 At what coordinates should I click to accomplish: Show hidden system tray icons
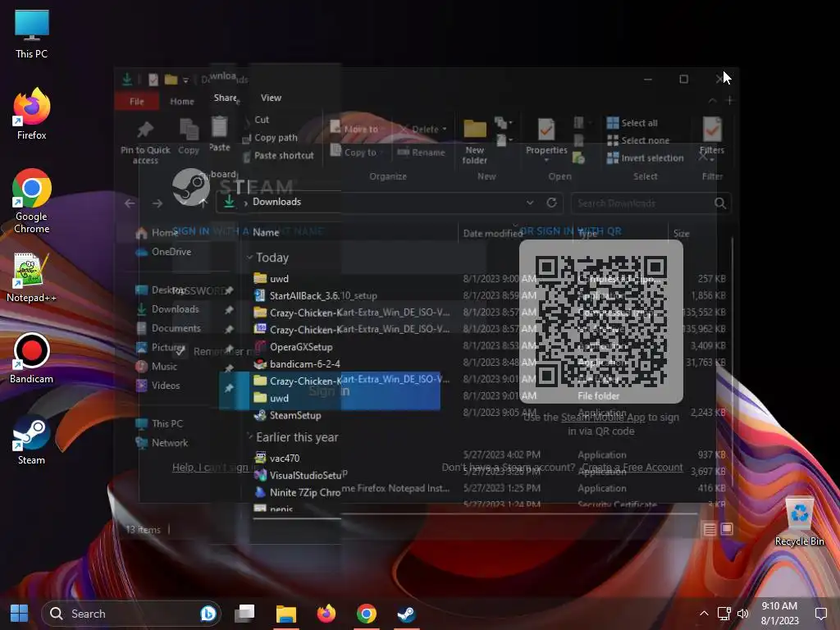[704, 614]
